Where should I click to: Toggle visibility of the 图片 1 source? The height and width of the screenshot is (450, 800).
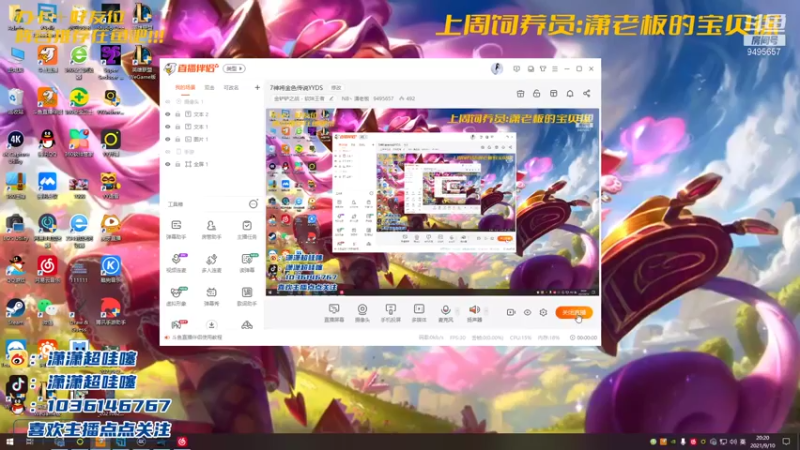tap(168, 139)
